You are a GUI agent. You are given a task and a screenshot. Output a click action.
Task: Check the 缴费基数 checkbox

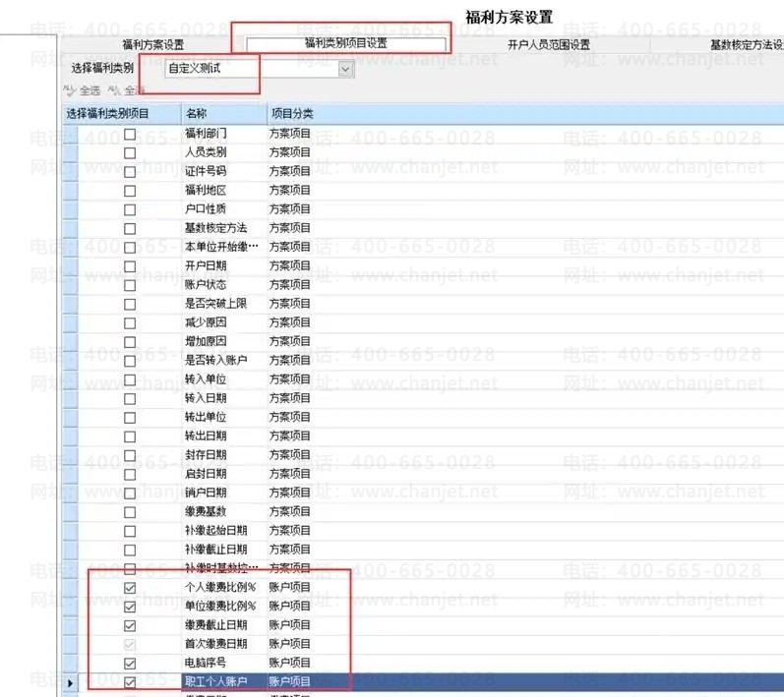pos(130,512)
